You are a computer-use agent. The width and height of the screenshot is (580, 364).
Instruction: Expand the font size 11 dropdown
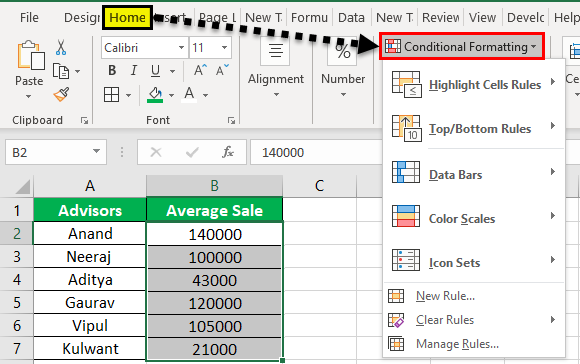pos(224,47)
